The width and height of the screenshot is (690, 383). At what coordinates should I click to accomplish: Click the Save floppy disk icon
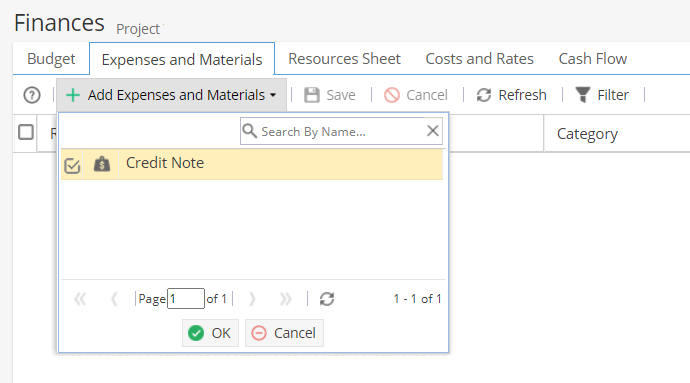(x=312, y=95)
